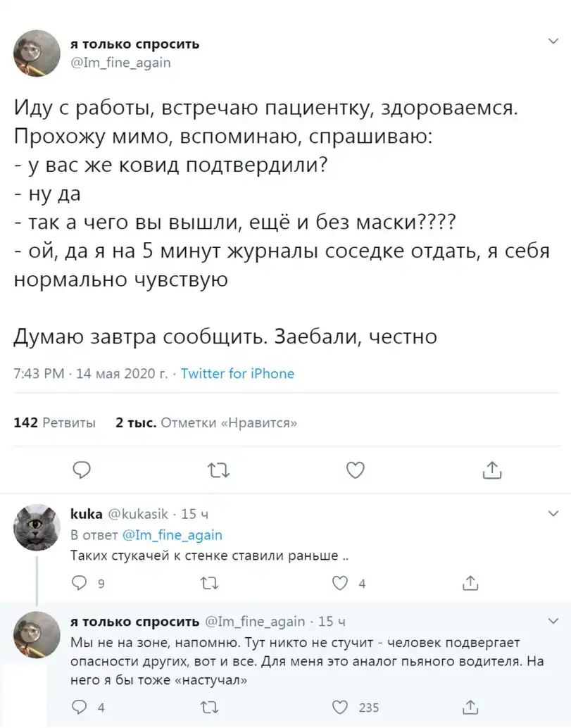Open the main tweet options chevron
The height and width of the screenshot is (728, 571).
(x=553, y=42)
